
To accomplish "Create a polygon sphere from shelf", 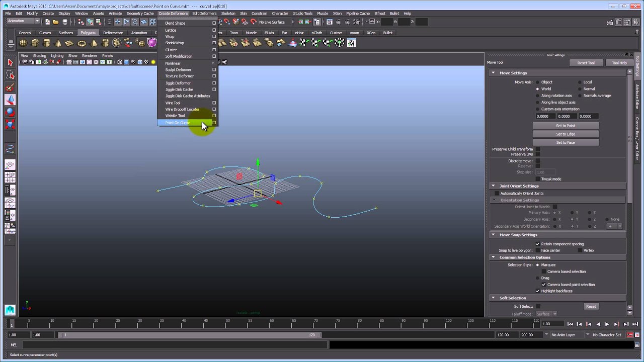I will [x=23, y=43].
